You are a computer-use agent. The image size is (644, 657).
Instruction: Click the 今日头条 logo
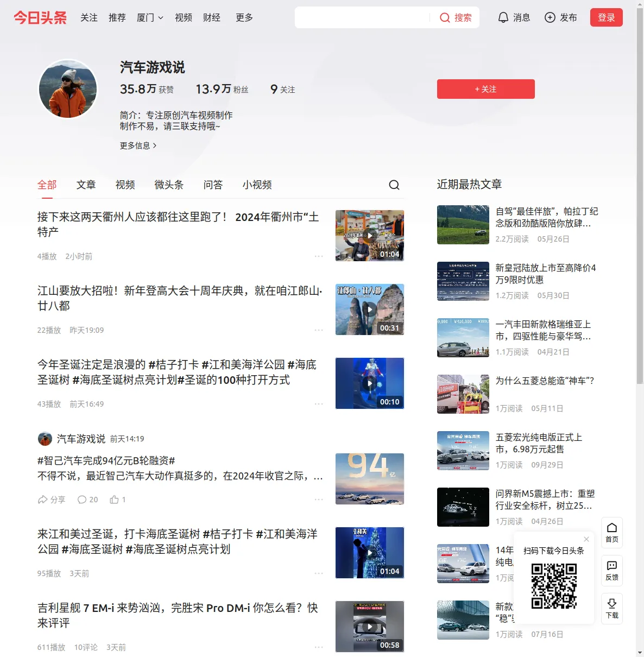tap(40, 17)
